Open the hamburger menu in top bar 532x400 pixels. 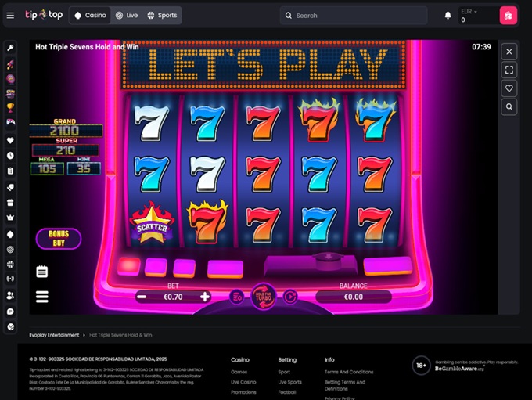[10, 16]
